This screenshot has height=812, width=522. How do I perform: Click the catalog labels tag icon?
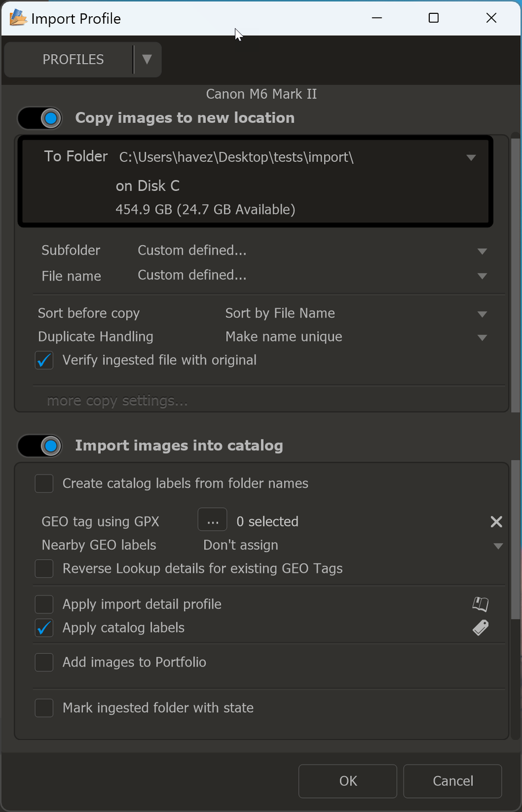(480, 628)
